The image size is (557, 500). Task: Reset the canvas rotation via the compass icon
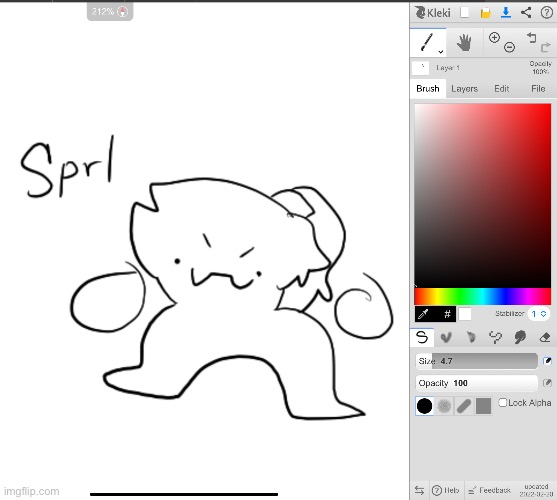123,12
